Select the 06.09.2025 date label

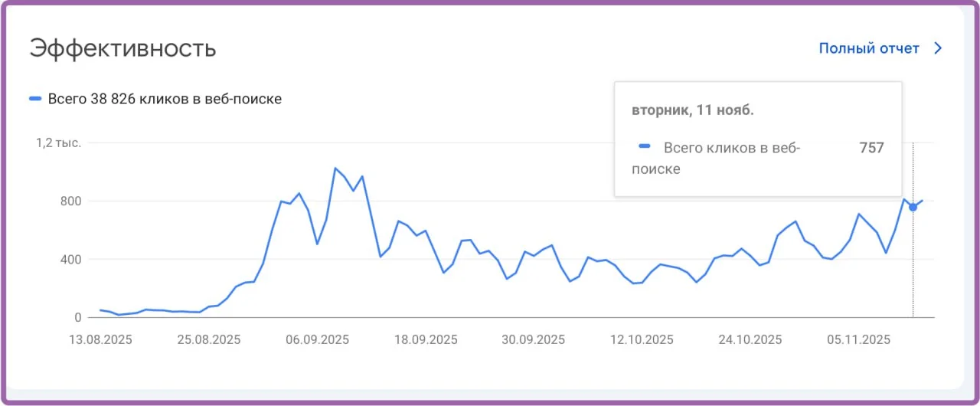point(318,339)
